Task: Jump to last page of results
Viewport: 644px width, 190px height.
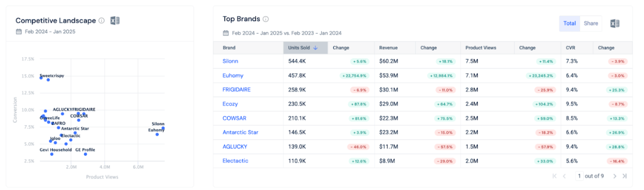Action: tap(625, 176)
